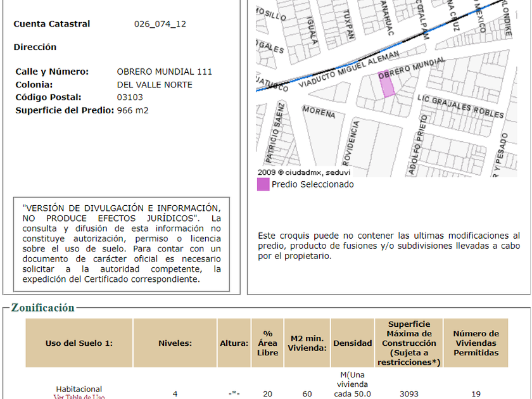Click the 'Habitacional' land use cell
The image size is (532, 399).
[79, 389]
